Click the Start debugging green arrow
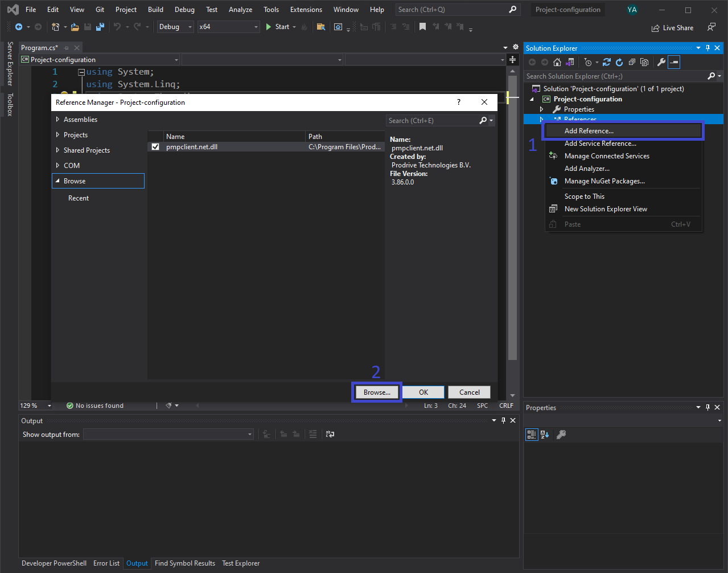Viewport: 728px width, 573px height. 268,27
